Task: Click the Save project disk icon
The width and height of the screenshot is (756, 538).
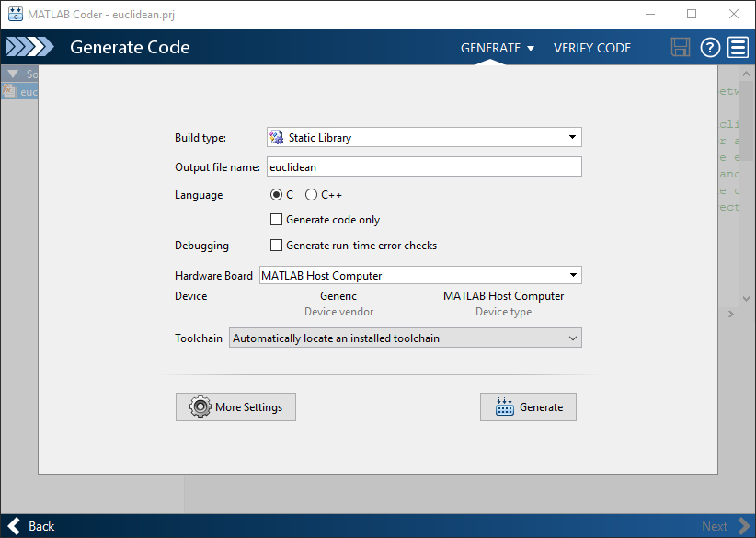Action: [681, 47]
